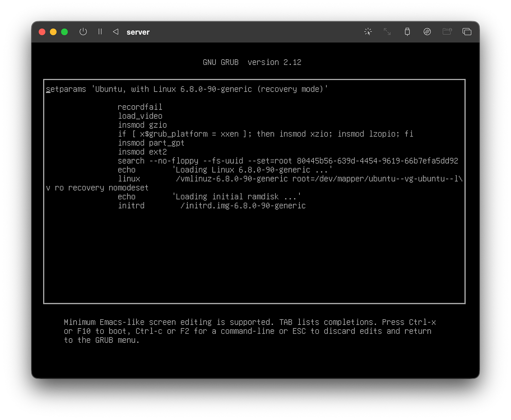Click the 'initrd' command word
511x420 pixels.
(x=131, y=206)
